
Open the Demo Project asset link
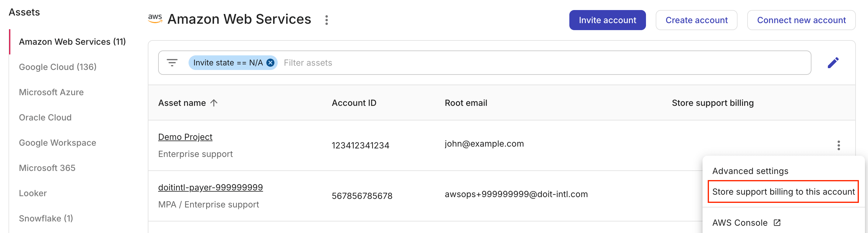(185, 137)
